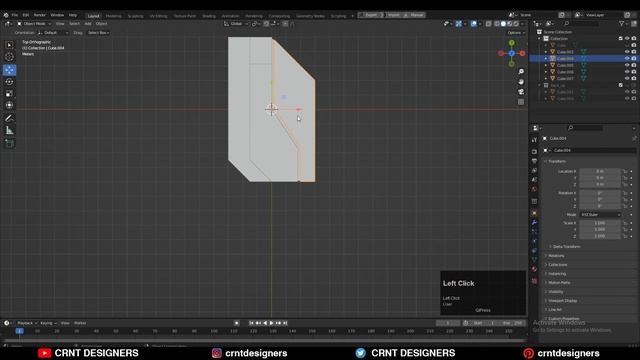Open the World properties tab
Screen dimensions: 640x360
[534, 189]
